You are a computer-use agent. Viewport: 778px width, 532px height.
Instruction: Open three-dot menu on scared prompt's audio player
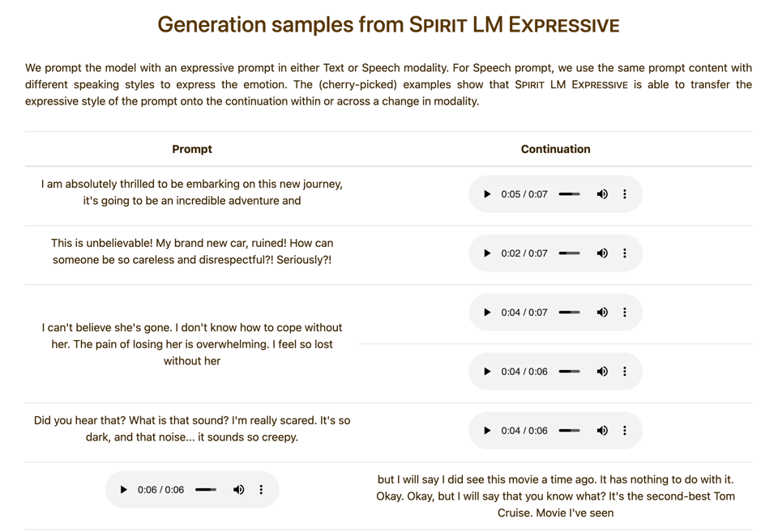[625, 431]
